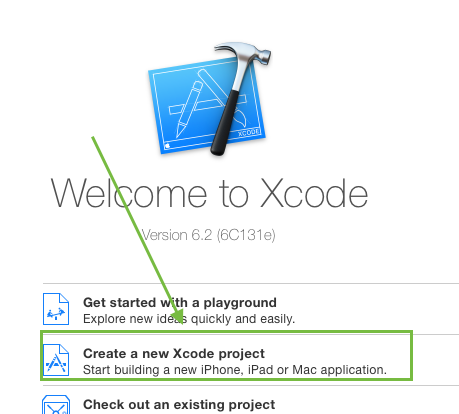
Task: Click the Version 6.2 (6C131e) text
Action: pos(208,235)
